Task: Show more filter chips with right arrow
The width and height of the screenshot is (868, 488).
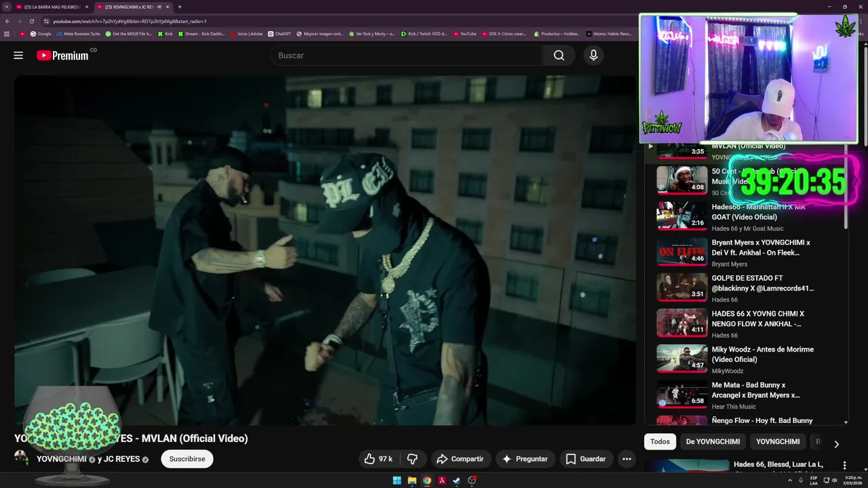Action: 836,444
